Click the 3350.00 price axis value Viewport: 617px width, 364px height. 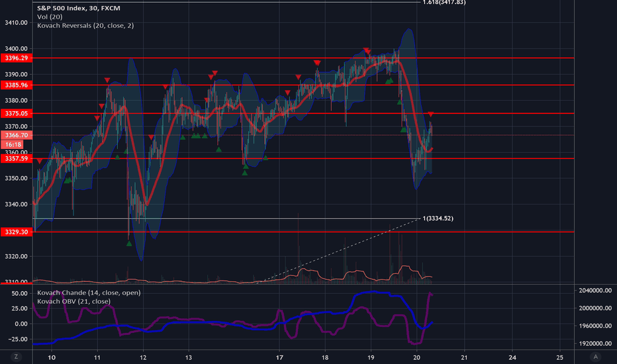pyautogui.click(x=16, y=178)
